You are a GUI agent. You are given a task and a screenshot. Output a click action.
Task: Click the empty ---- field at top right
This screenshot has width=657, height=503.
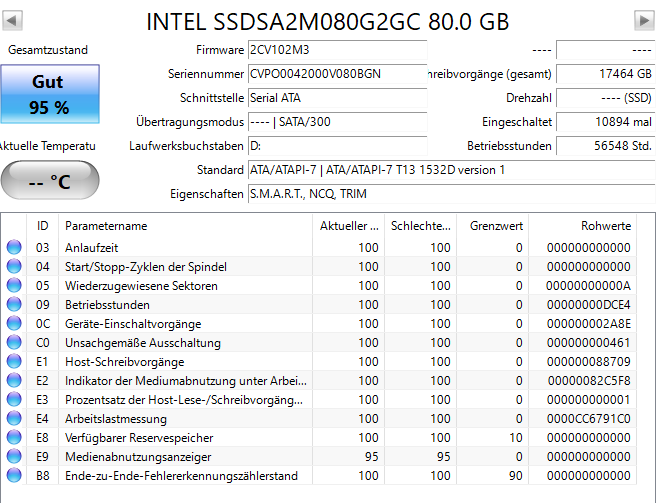pyautogui.click(x=605, y=50)
